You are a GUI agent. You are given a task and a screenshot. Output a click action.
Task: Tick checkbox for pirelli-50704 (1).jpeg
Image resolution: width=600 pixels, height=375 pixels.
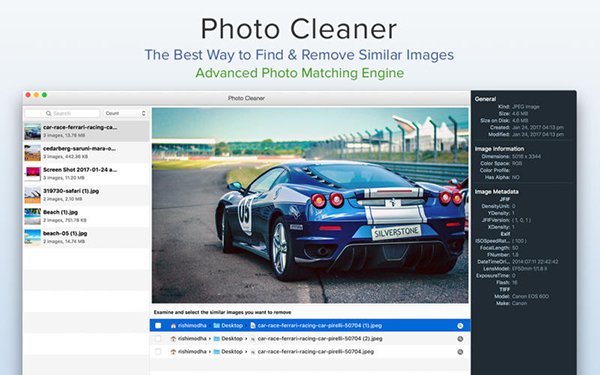click(158, 326)
